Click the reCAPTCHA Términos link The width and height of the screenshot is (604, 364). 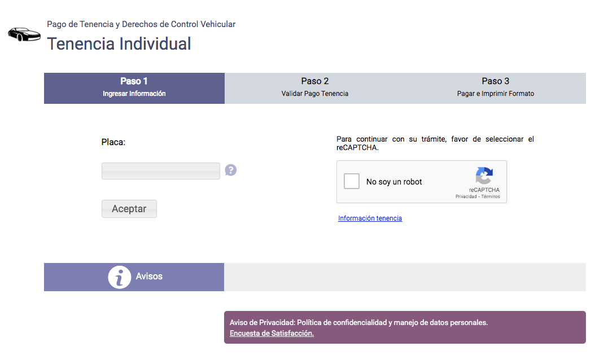(491, 197)
